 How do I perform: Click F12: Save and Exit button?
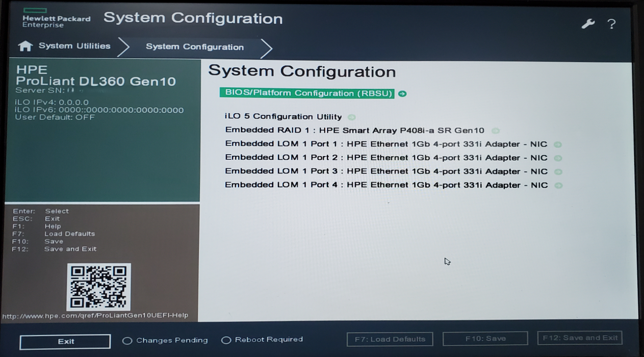(x=580, y=338)
